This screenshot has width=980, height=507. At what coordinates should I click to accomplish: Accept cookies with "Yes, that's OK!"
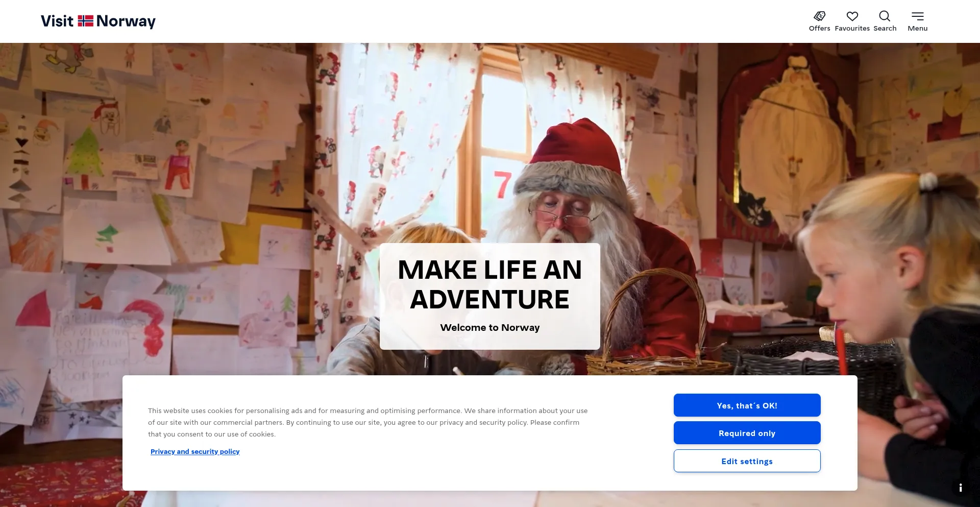coord(747,405)
